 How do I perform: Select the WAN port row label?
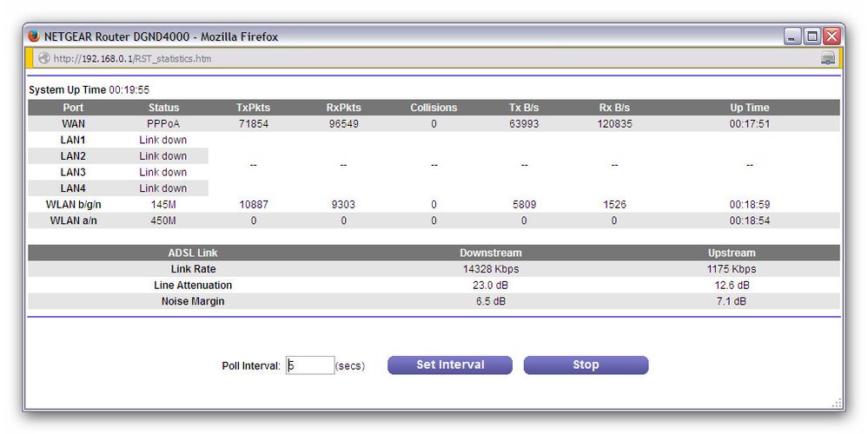pos(73,124)
